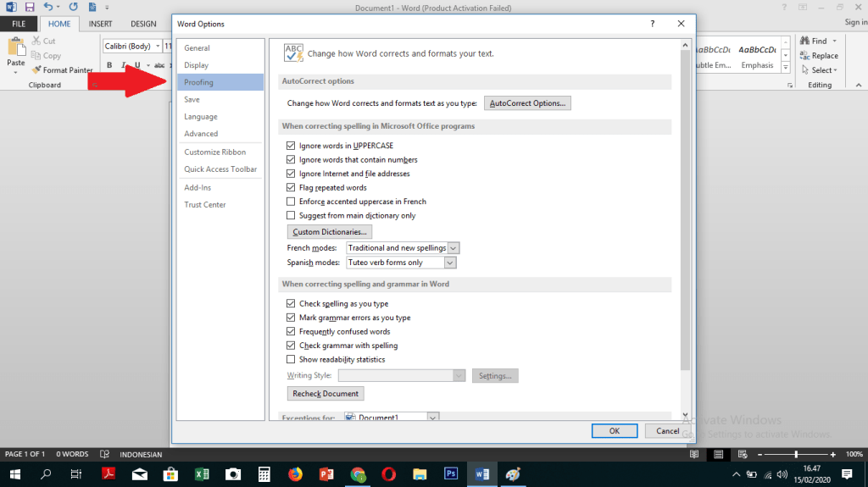868x487 pixels.
Task: Open Firefox from the taskbar
Action: (x=295, y=474)
